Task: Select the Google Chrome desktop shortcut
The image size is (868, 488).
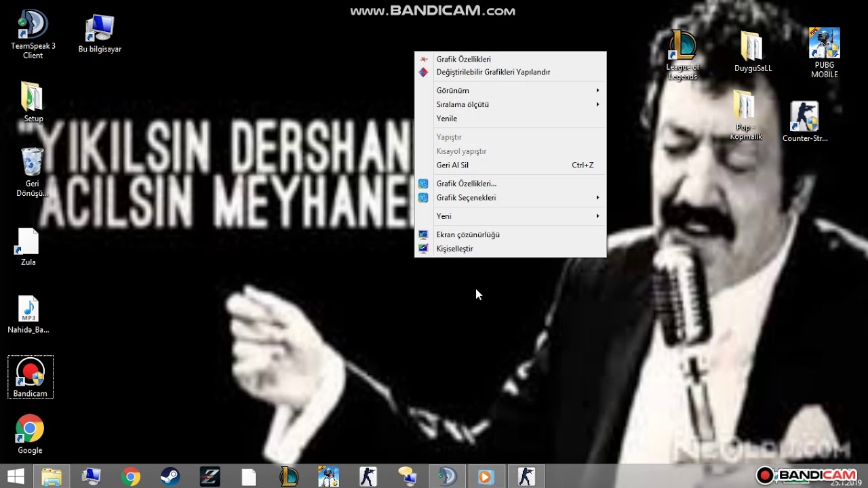Action: coord(30,434)
